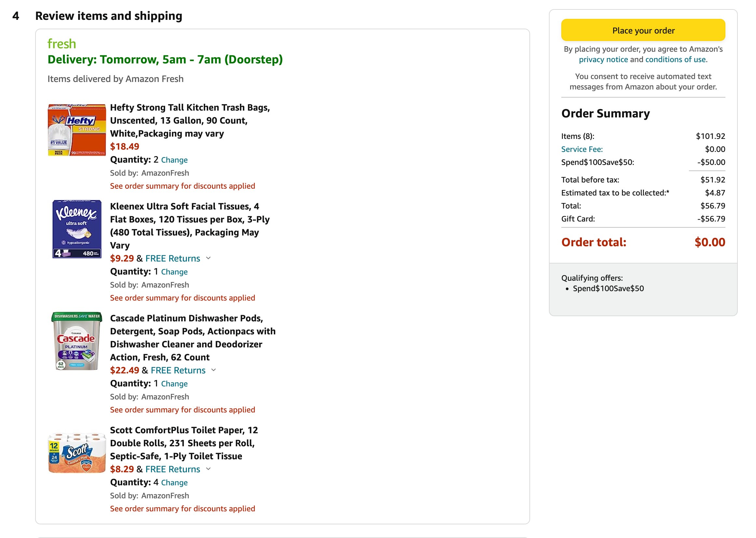Open the Hefty trash bags product image
The width and height of the screenshot is (756, 538).
pos(77,130)
